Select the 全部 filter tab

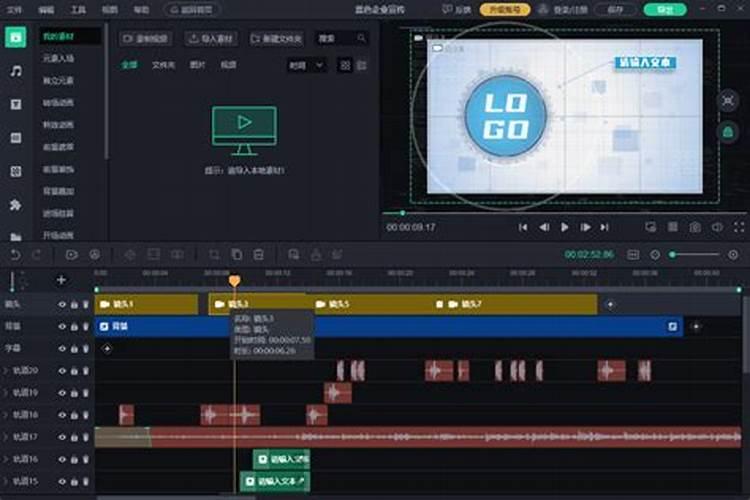129,65
